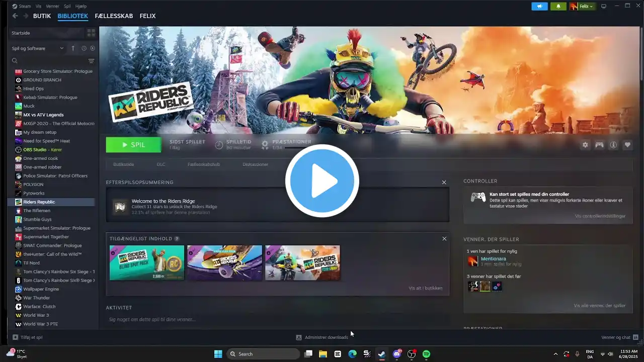The width and height of the screenshot is (644, 362).
Task: Toggle ready-to-play filter icon
Action: coord(93,48)
